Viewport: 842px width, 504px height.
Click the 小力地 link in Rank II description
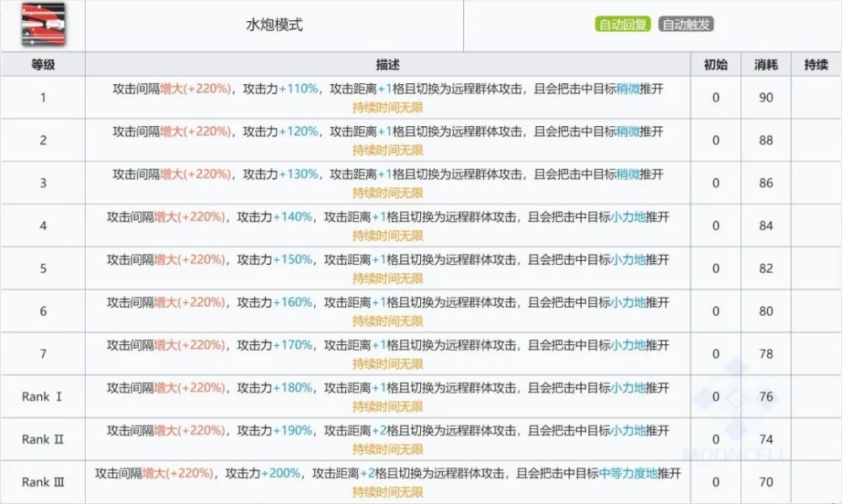click(x=628, y=431)
